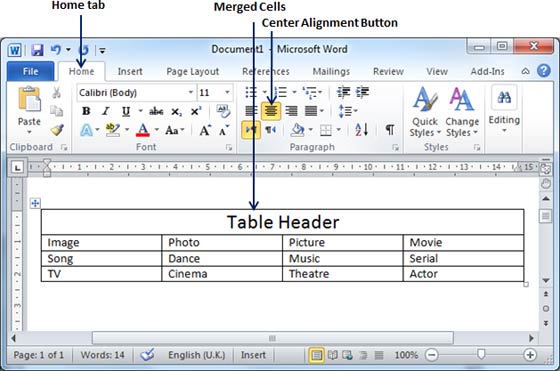Click the spelling proofing check icon
Image resolution: width=560 pixels, height=371 pixels.
pyautogui.click(x=147, y=355)
